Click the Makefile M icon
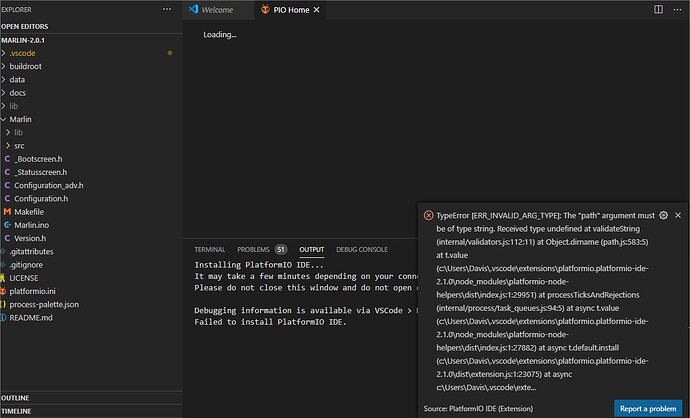 click(x=7, y=212)
